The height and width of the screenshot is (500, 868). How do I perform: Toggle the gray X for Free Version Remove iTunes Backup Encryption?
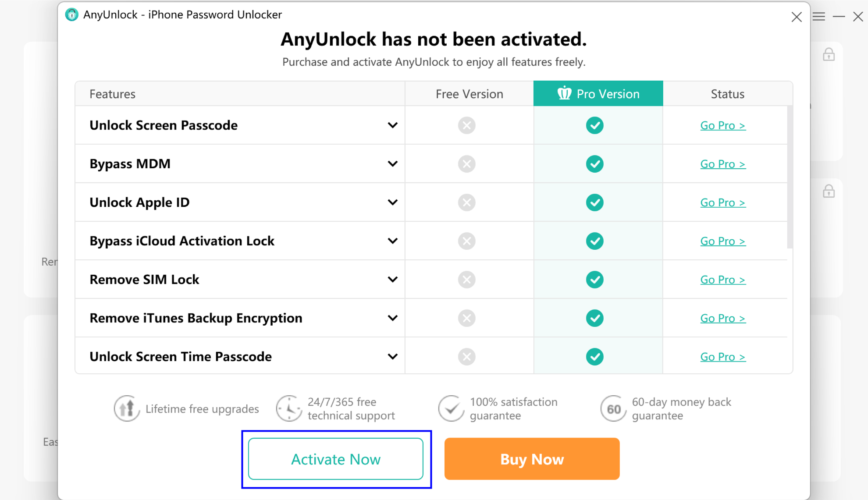click(x=467, y=318)
